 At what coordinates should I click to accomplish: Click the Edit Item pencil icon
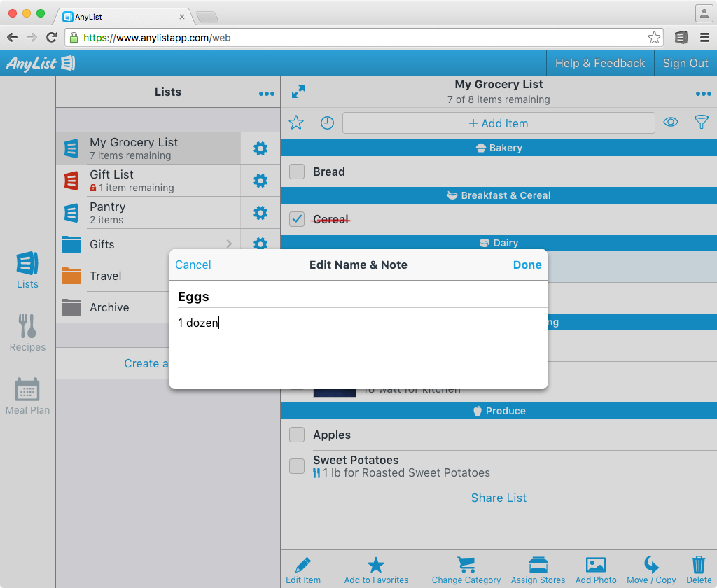pyautogui.click(x=302, y=565)
